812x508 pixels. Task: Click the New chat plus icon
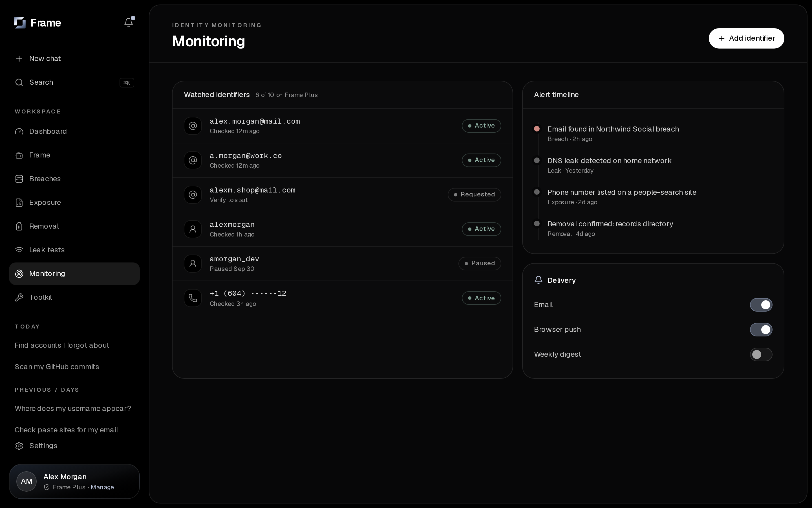point(19,58)
